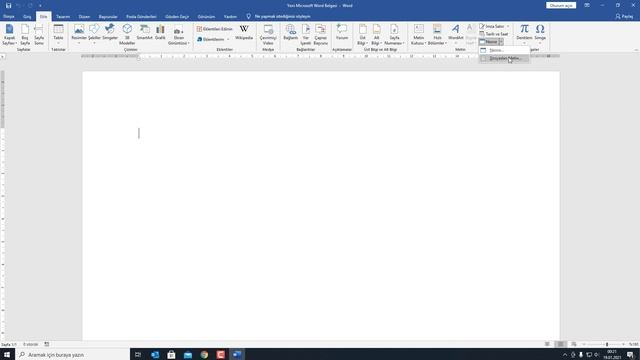The image size is (640, 360).
Task: Switch to the Tasarım ribbon tab
Action: [x=63, y=17]
